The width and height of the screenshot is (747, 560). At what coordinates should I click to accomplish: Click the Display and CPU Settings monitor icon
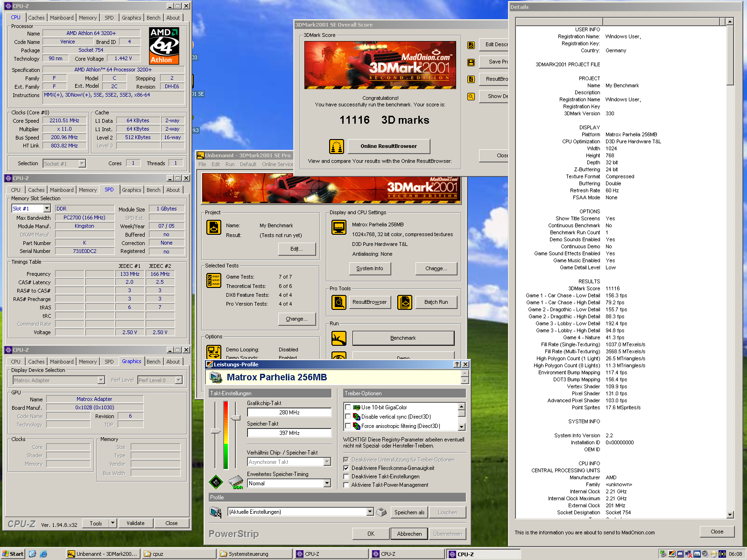click(x=338, y=227)
